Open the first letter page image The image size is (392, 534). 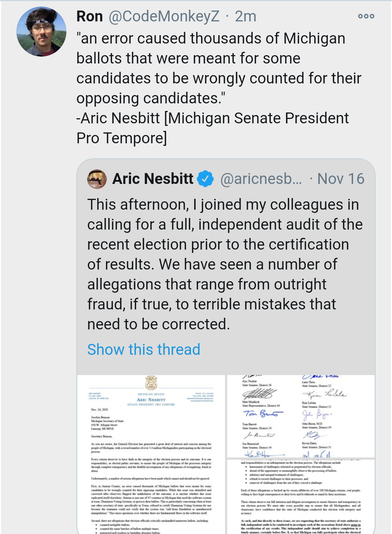[151, 455]
